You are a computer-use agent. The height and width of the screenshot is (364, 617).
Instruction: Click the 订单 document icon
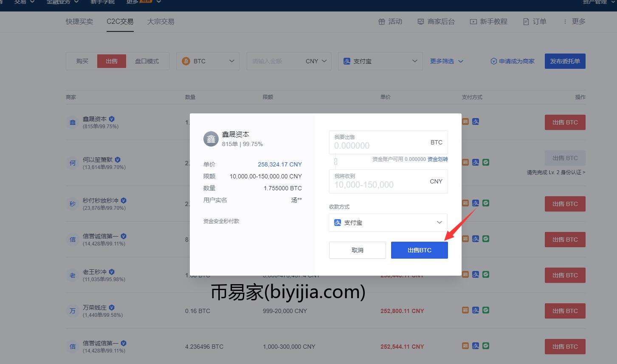pyautogui.click(x=526, y=22)
